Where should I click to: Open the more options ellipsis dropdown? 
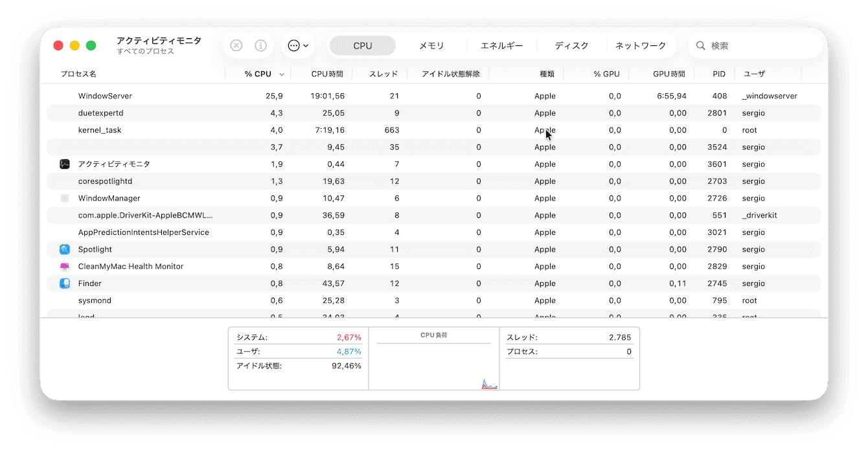pos(298,46)
